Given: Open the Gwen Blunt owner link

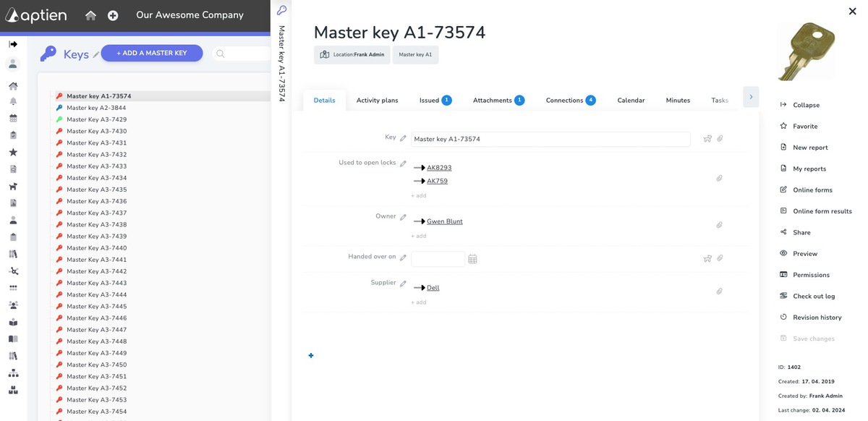Looking at the screenshot, I should click(445, 221).
